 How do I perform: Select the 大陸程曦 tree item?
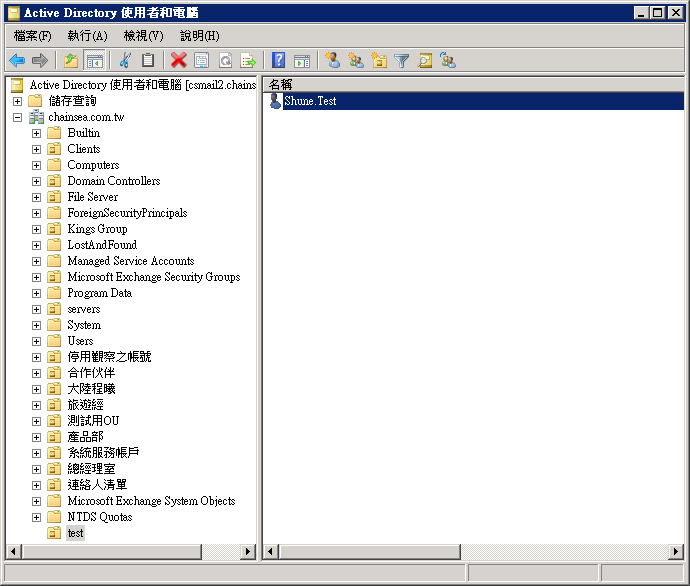click(x=91, y=389)
